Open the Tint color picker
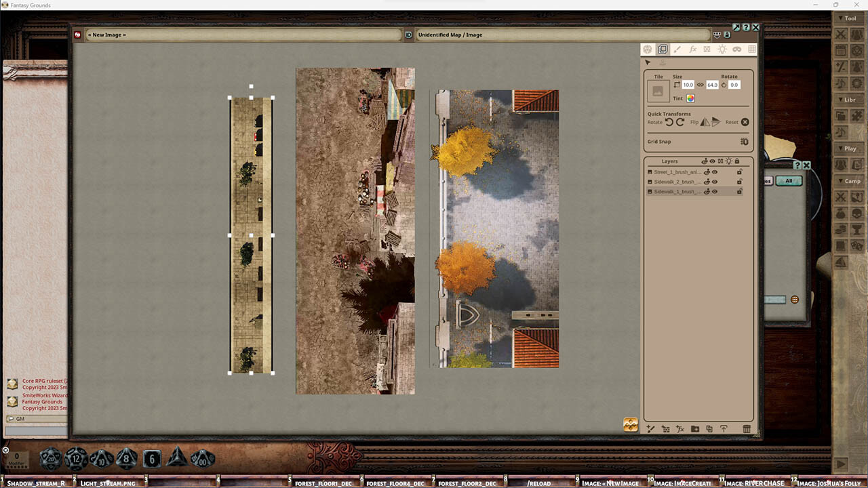 tap(690, 98)
